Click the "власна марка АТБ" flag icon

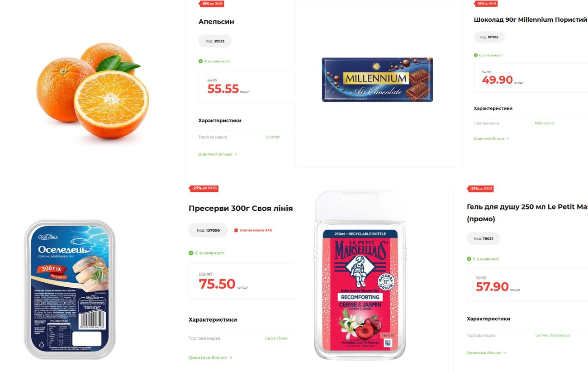pos(236,230)
